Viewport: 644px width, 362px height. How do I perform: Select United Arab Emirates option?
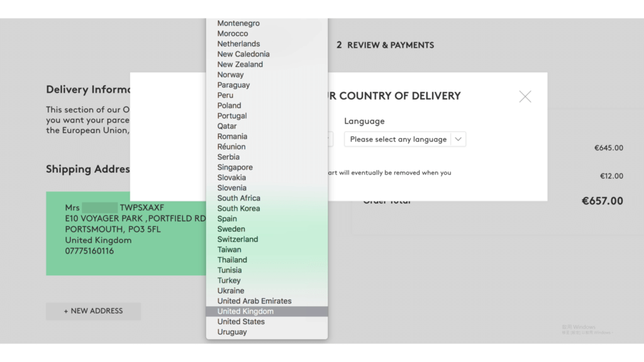267,301
